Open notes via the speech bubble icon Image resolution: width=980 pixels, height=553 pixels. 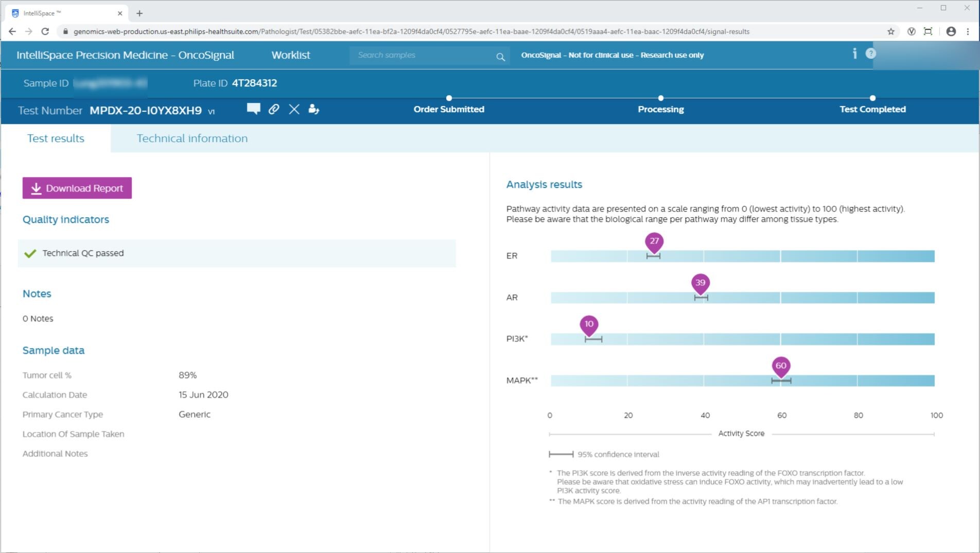point(253,110)
